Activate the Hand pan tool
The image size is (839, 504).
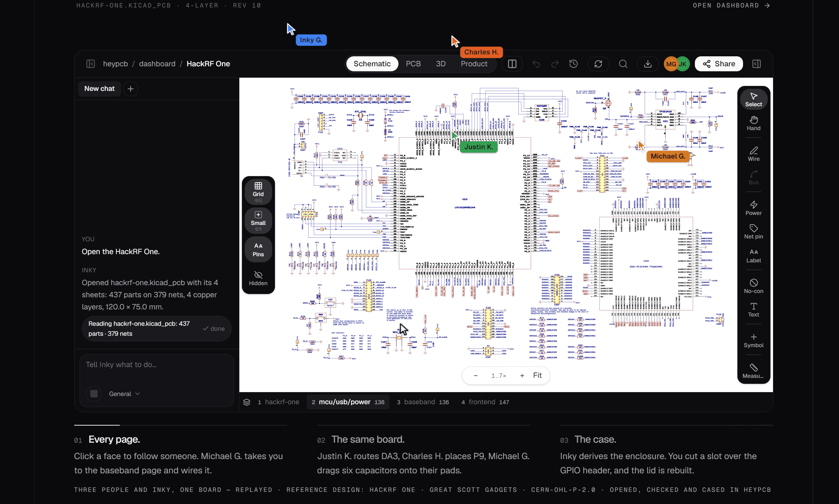tap(753, 123)
